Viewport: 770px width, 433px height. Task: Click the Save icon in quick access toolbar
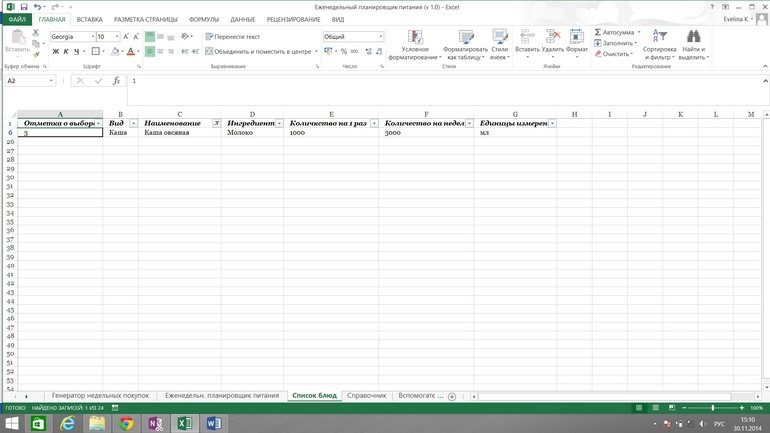pos(23,6)
